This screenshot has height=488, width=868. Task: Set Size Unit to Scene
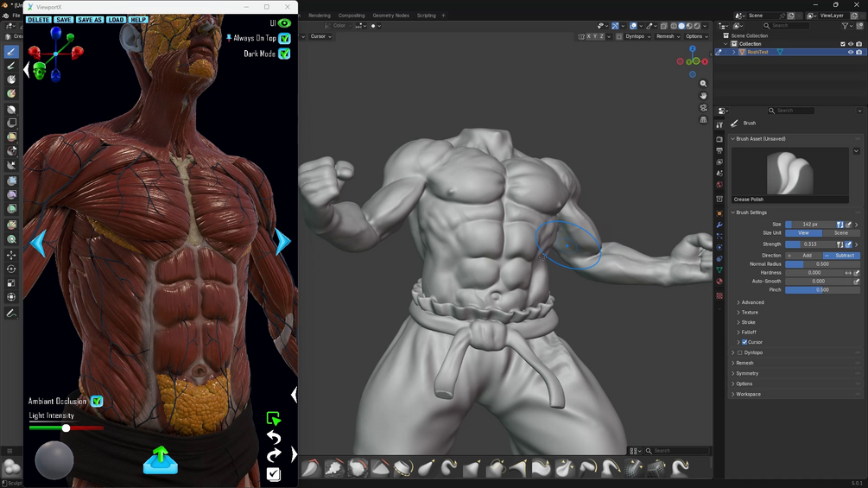click(x=841, y=233)
